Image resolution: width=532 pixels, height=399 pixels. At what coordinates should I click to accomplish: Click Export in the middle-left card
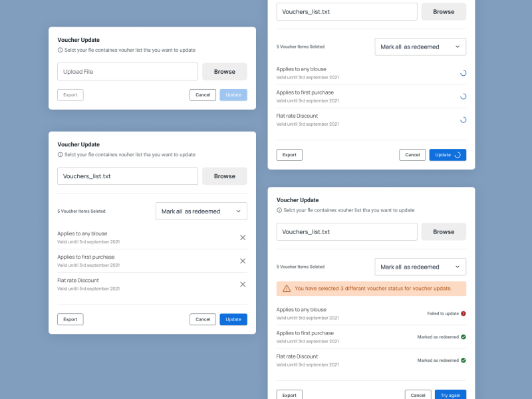click(x=70, y=319)
